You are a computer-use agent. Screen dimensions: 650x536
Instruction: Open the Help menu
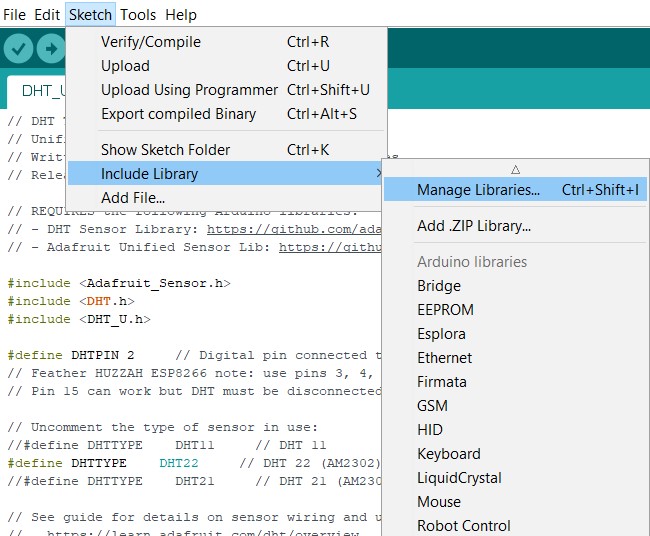(181, 15)
